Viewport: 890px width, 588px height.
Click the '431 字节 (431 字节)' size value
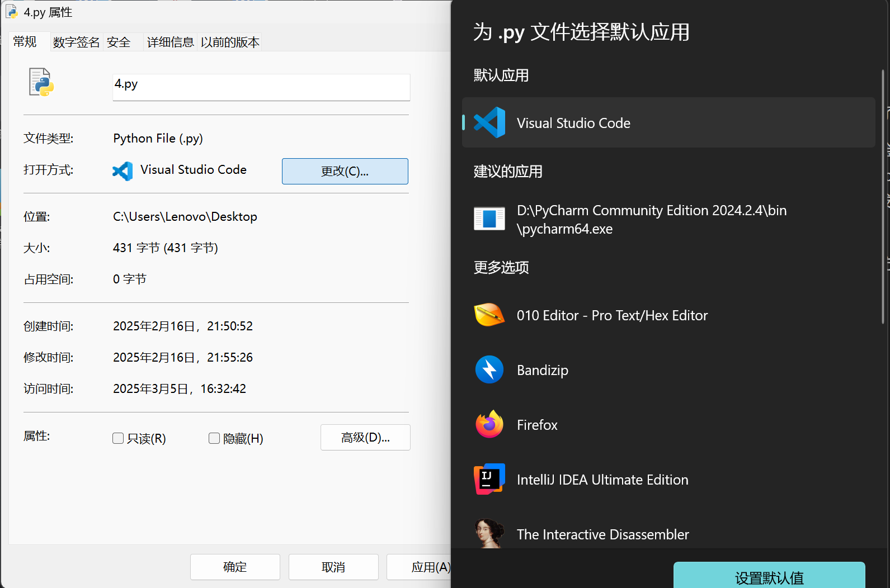(166, 248)
